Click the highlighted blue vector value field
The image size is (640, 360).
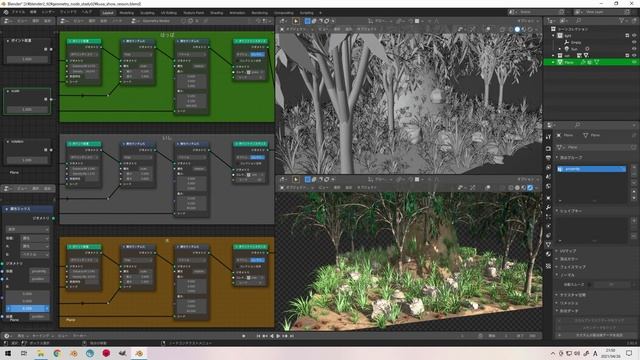coord(27,308)
